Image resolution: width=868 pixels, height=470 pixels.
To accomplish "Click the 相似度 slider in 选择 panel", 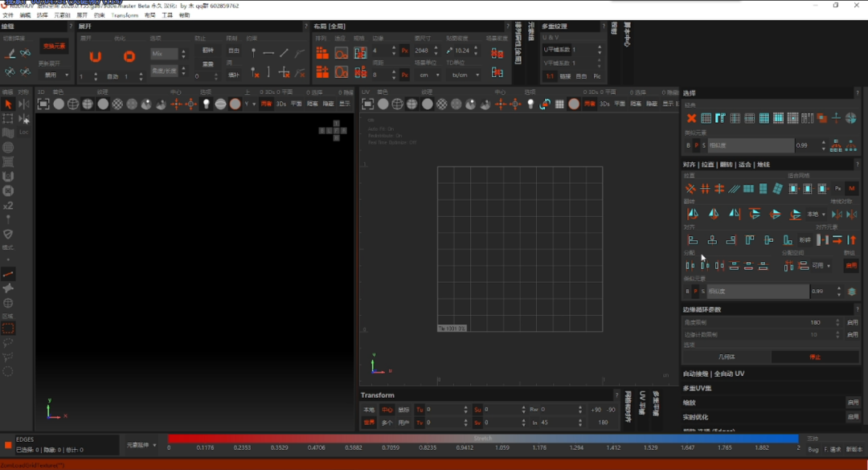I will [751, 145].
